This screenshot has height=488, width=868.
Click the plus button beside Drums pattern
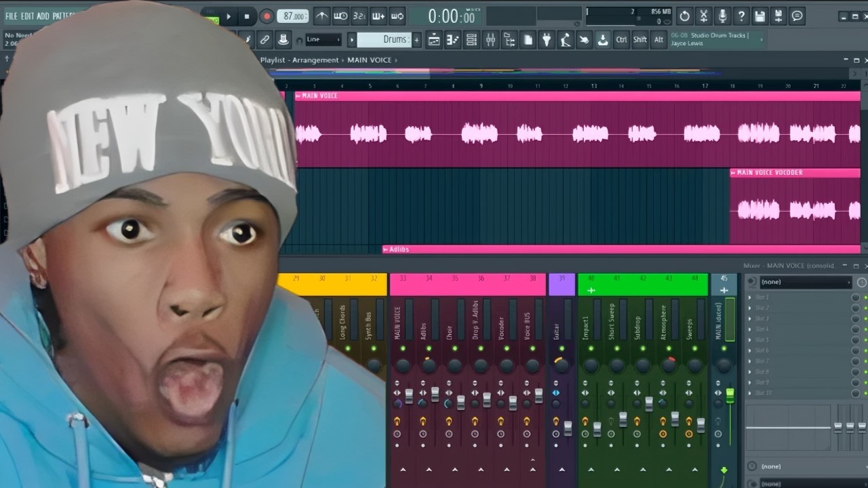tap(416, 40)
